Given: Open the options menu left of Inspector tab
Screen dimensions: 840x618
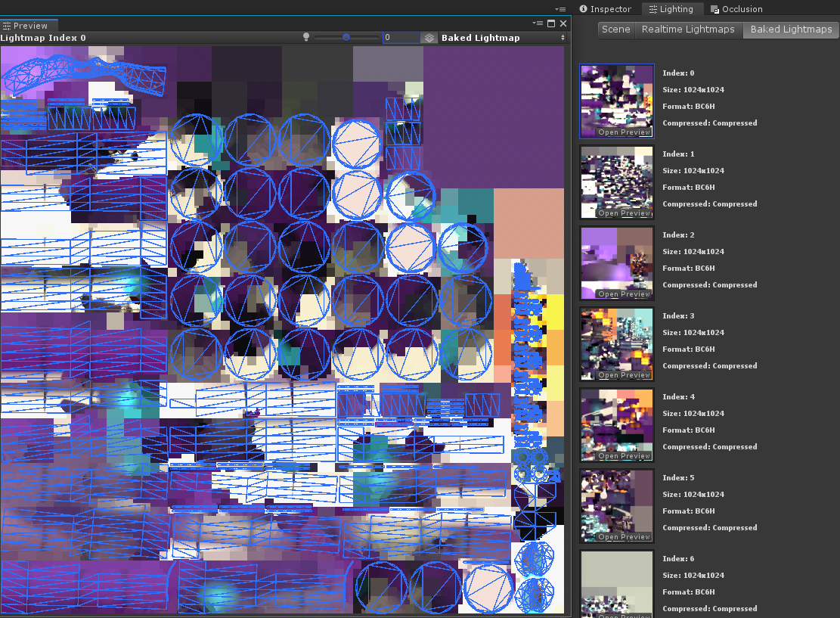Looking at the screenshot, I should coord(560,9).
